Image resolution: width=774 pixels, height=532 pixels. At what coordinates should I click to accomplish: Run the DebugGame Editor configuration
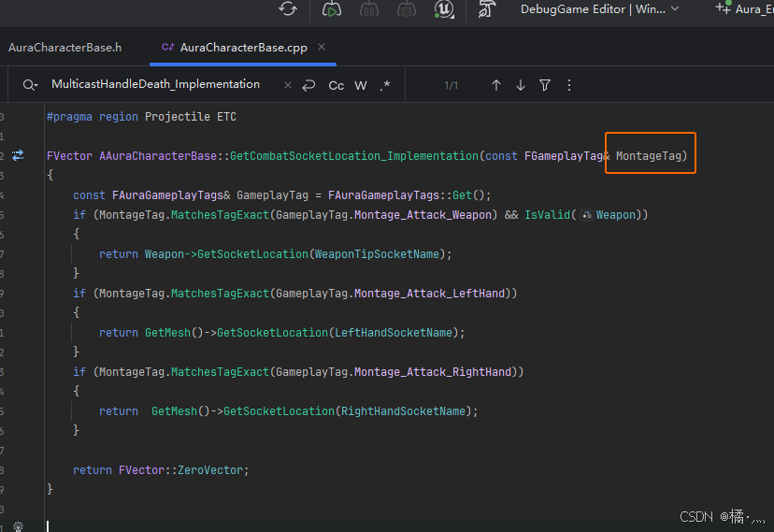tap(331, 9)
